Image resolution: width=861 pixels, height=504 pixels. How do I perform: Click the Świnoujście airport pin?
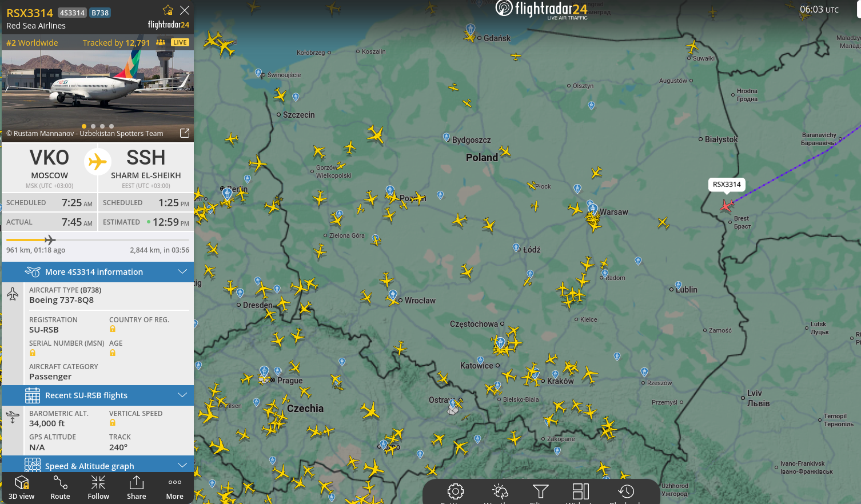point(258,73)
